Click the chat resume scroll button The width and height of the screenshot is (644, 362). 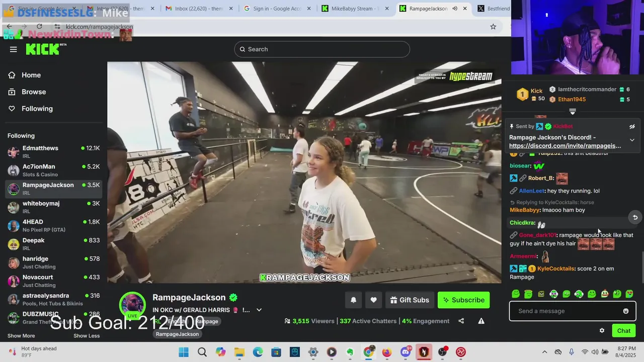coord(635,217)
